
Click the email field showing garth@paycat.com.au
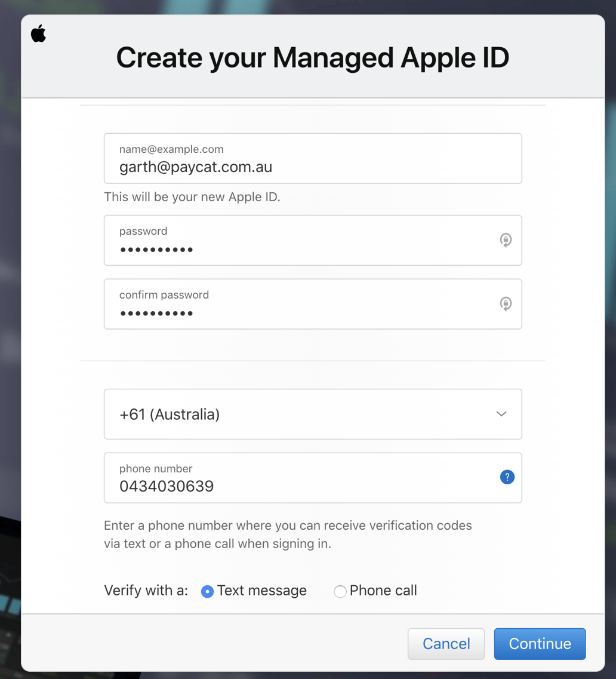[x=313, y=158]
